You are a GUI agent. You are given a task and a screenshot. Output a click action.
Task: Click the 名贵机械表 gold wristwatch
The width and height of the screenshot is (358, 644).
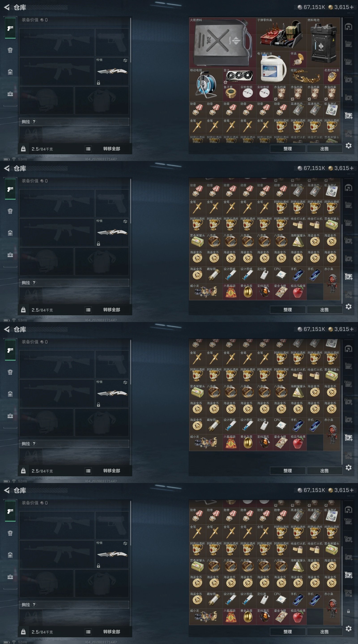click(332, 76)
